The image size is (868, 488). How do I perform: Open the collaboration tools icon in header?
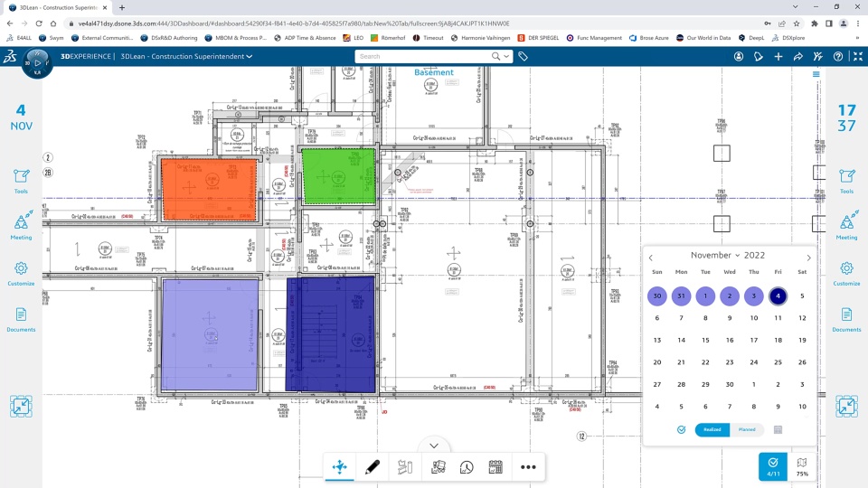click(818, 56)
